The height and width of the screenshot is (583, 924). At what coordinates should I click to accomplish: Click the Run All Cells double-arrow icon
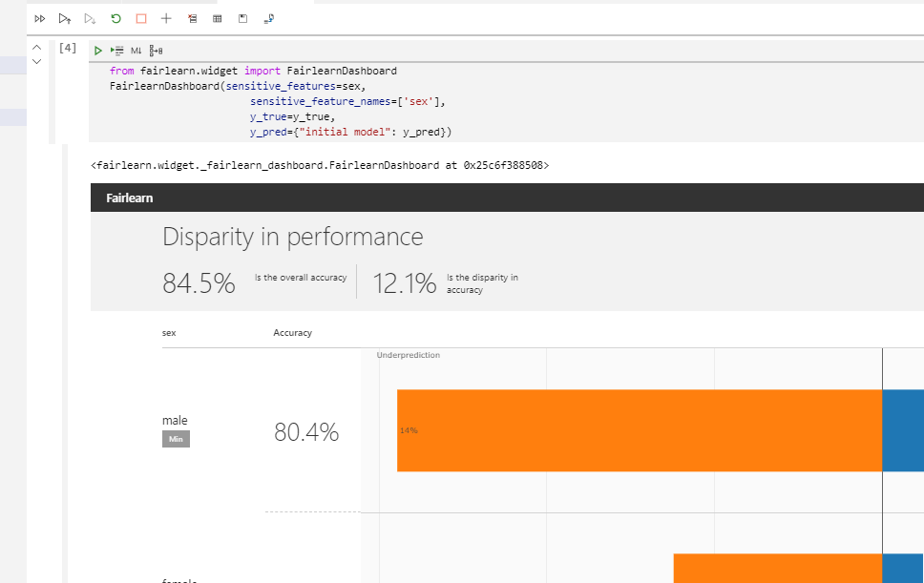(39, 19)
